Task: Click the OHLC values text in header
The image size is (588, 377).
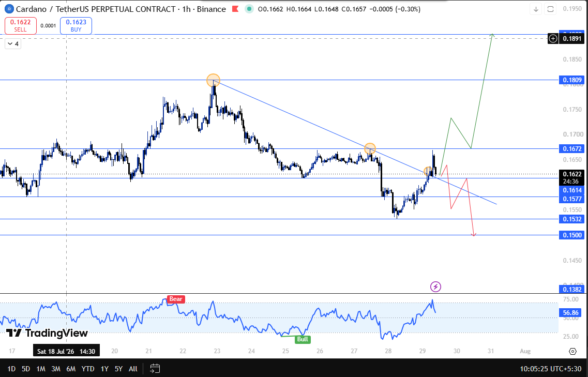Action: [x=338, y=9]
